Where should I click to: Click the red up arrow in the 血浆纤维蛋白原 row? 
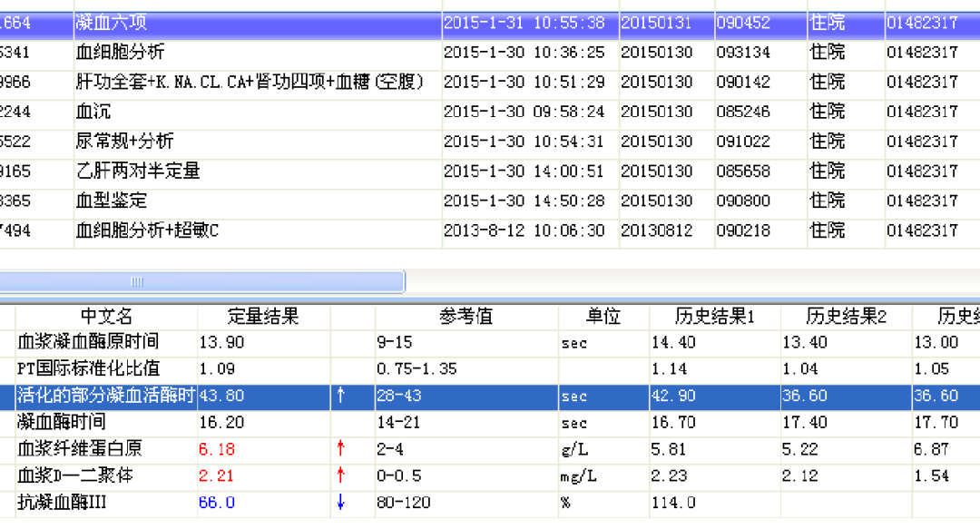(341, 449)
